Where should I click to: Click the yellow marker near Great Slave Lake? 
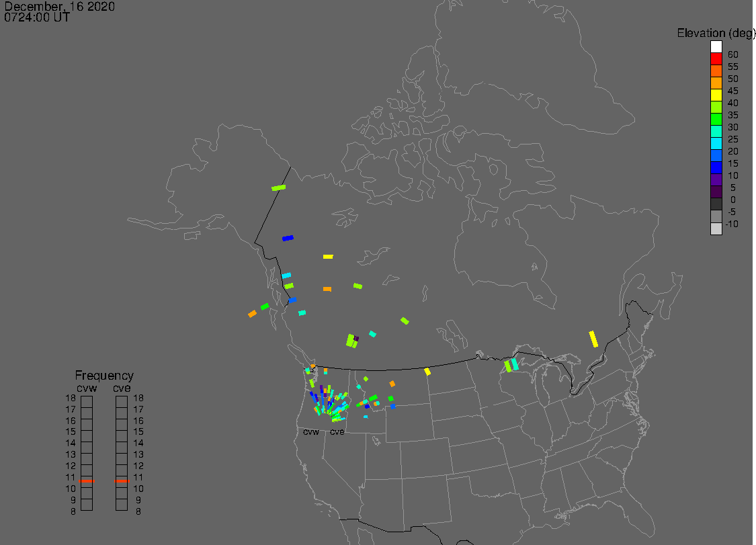point(328,257)
